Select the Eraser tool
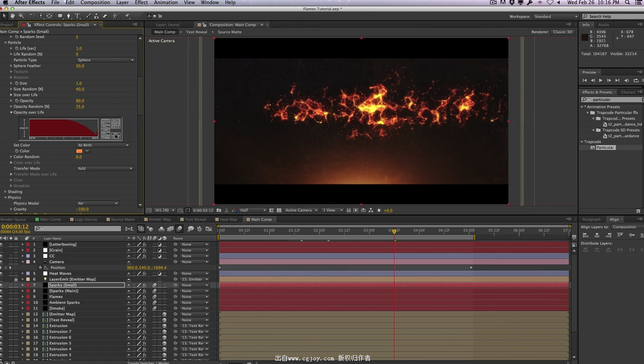Viewport: 644px width, 364px height. (x=105, y=16)
